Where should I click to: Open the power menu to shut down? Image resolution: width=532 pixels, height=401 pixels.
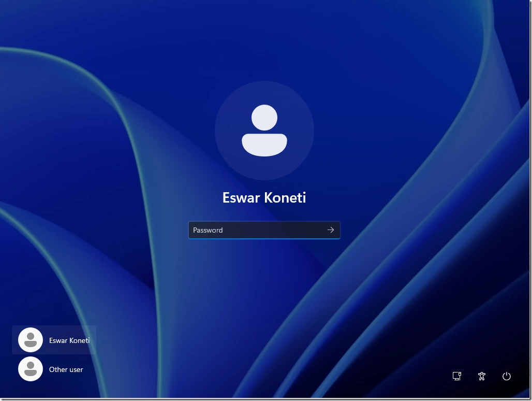click(506, 376)
